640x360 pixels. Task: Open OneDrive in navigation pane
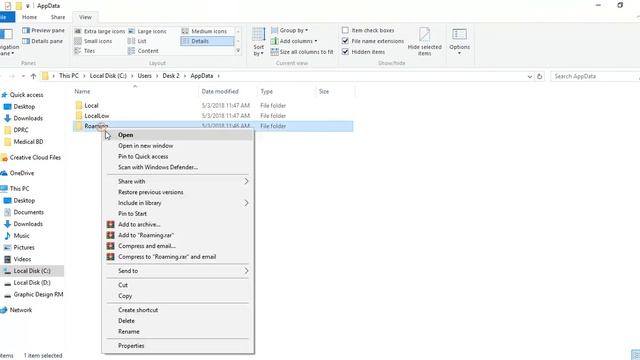click(x=18, y=173)
